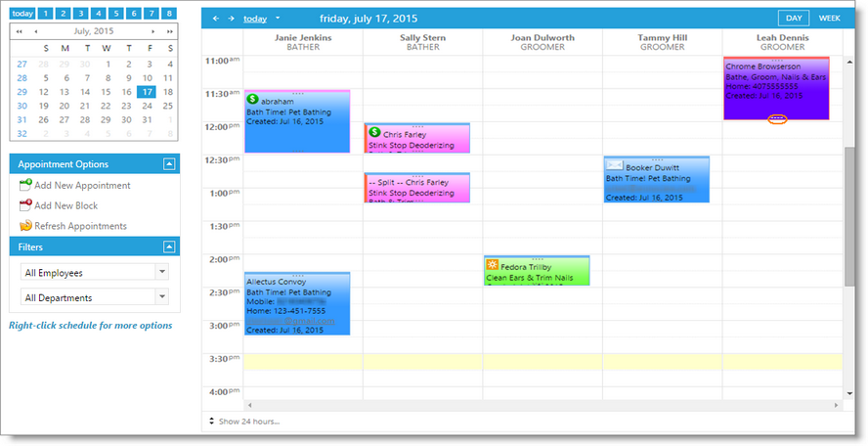Click the Sally Stern BATHER column header
The width and height of the screenshot is (868, 446).
click(423, 42)
